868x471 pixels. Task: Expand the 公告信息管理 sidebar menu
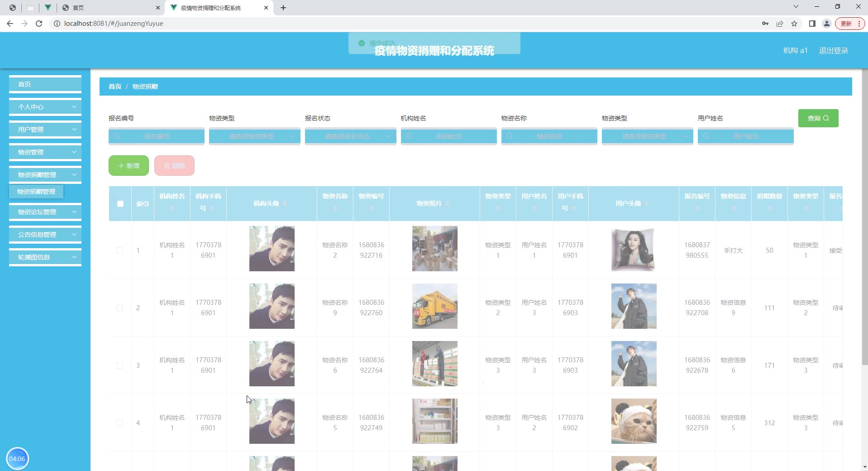pos(45,235)
